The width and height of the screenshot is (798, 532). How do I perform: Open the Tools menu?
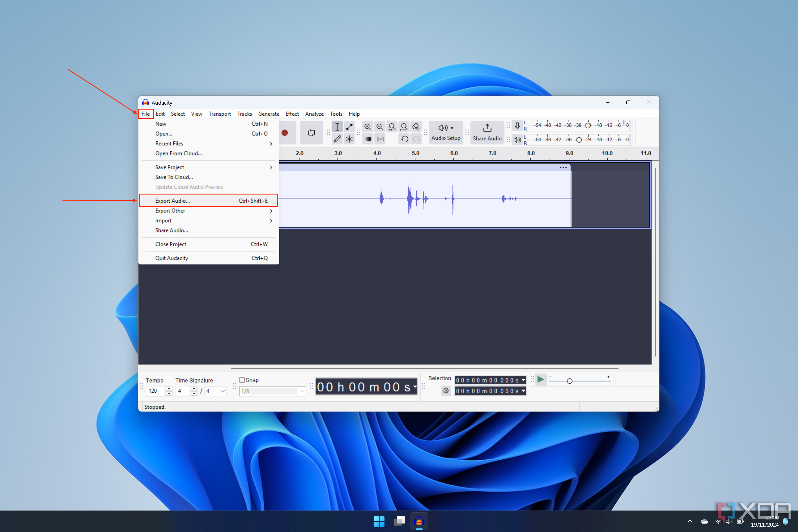pyautogui.click(x=336, y=114)
